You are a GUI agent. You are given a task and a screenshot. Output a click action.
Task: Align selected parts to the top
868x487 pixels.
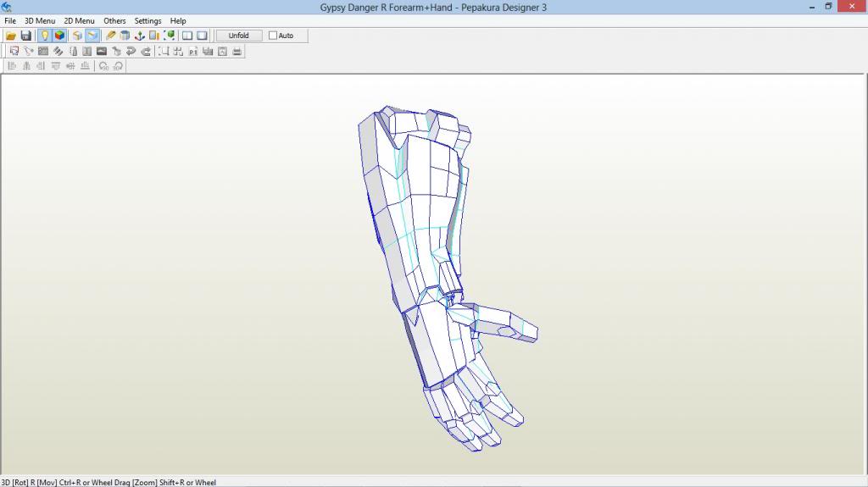click(56, 66)
